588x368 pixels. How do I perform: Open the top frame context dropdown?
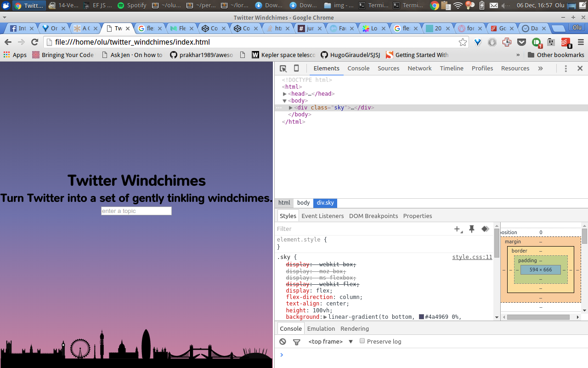(x=331, y=342)
